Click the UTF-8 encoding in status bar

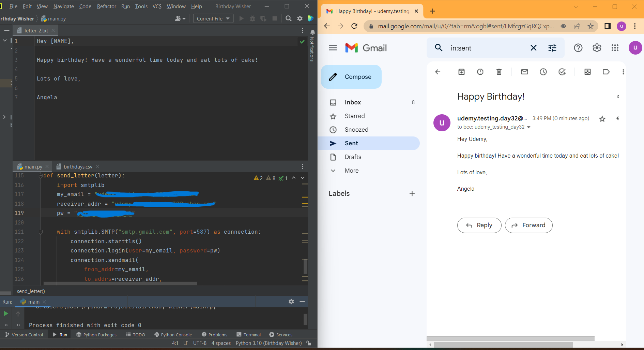point(200,343)
